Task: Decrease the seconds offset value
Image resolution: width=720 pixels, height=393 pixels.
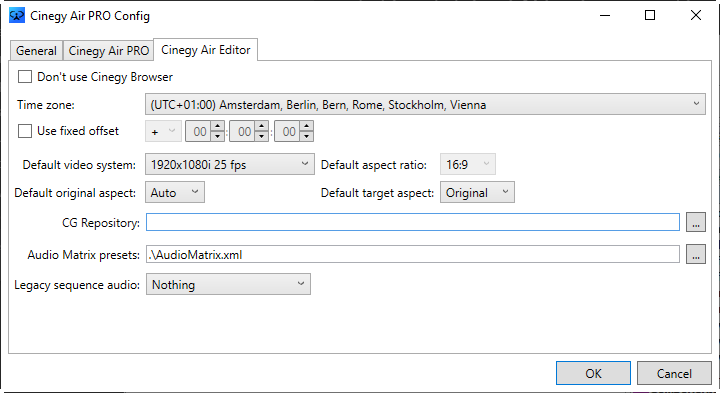Action: [x=307, y=136]
